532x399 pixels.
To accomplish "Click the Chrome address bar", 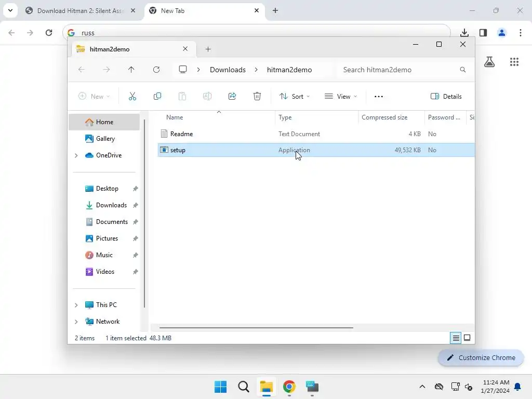I will tap(257, 33).
